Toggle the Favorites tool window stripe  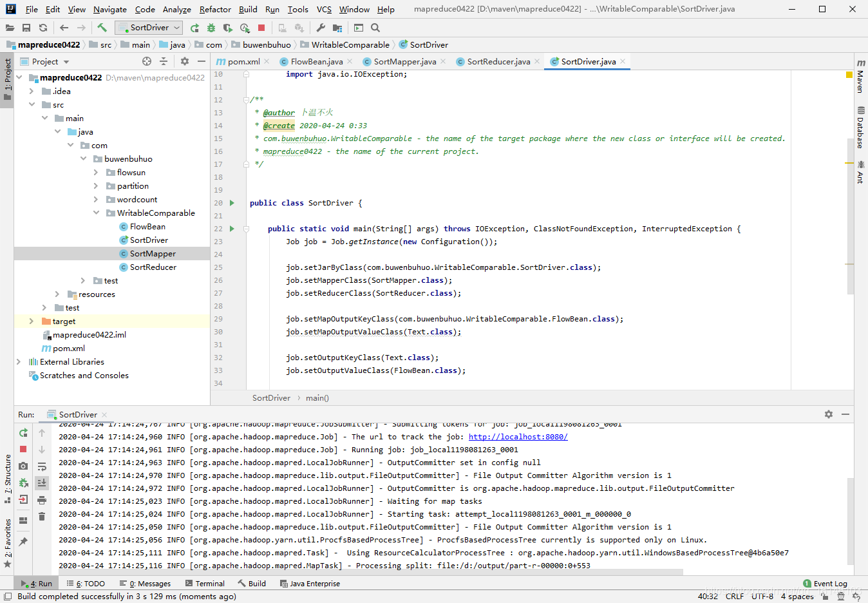coord(7,543)
